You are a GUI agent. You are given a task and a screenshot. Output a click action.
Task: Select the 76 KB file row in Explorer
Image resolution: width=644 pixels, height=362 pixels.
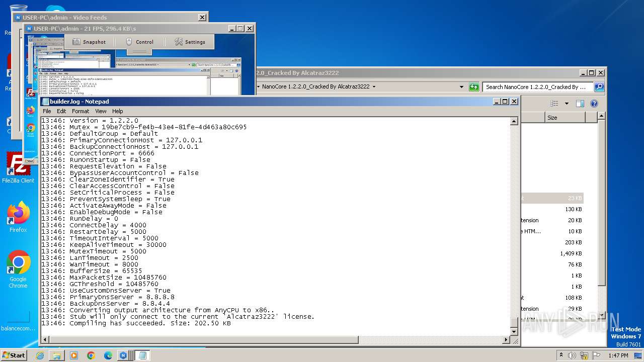point(552,264)
